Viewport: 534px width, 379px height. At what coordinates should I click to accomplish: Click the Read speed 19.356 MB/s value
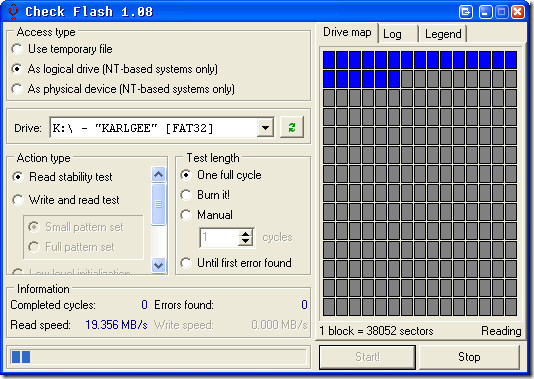[116, 325]
